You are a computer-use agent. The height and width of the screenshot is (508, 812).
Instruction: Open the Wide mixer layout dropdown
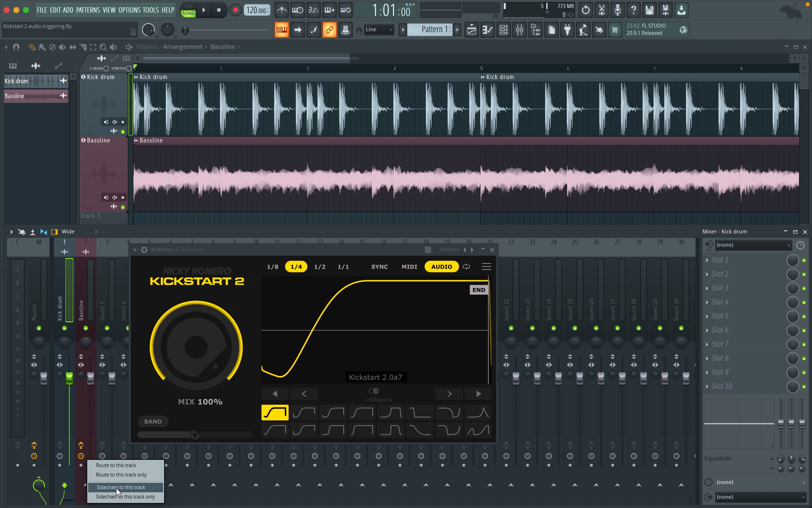[79, 232]
